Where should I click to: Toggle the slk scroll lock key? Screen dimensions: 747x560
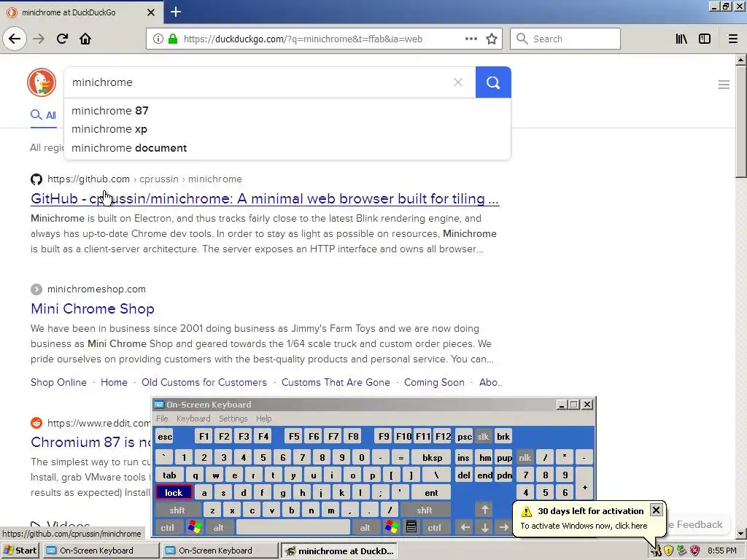(483, 436)
